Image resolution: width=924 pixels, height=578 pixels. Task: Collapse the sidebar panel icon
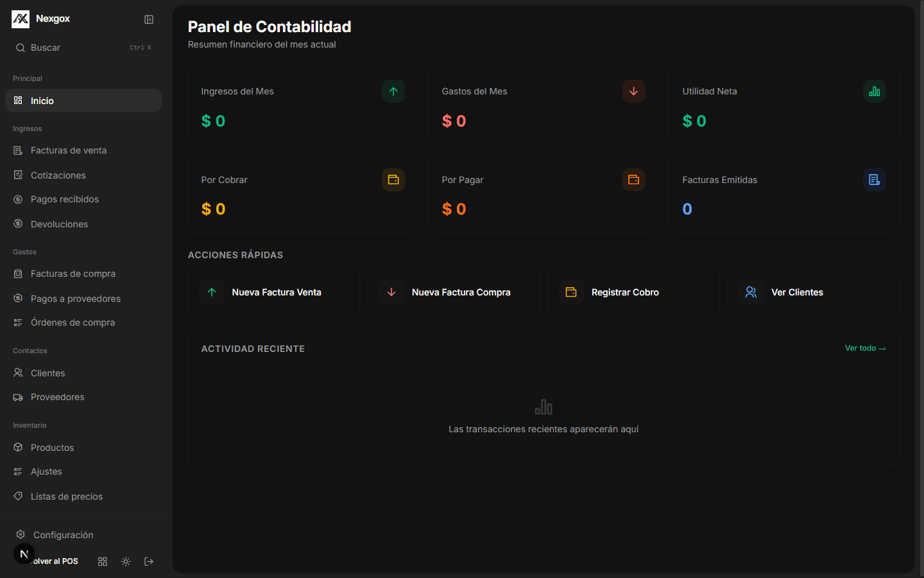[x=149, y=19]
